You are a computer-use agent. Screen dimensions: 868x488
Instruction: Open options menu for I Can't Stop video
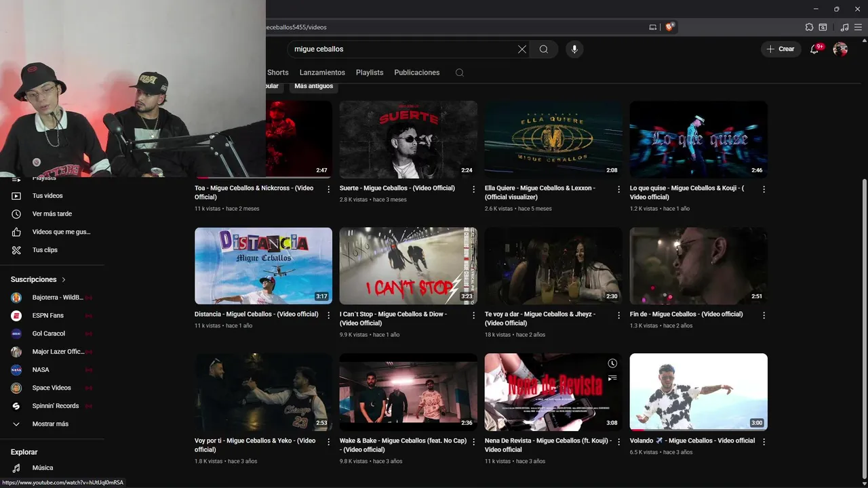pyautogui.click(x=474, y=316)
